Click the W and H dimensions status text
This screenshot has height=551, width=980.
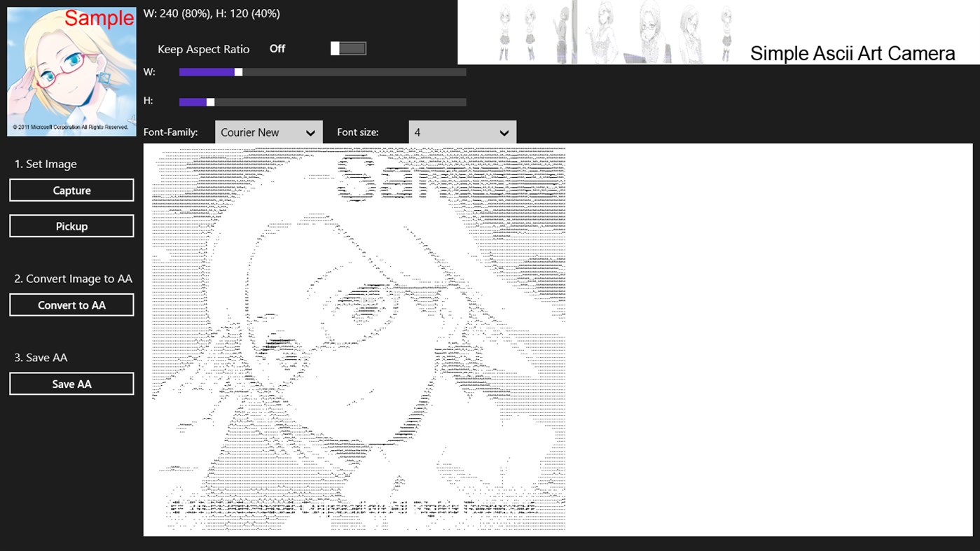tap(211, 13)
